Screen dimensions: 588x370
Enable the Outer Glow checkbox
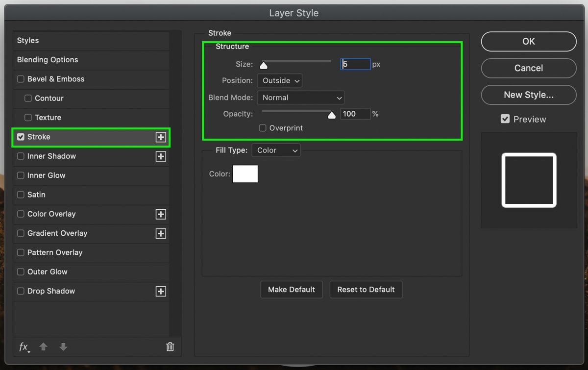pyautogui.click(x=21, y=271)
